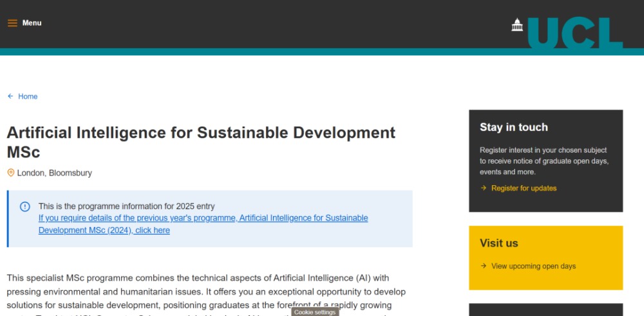Click the London, Bloomsbury location text
Screen dimensions: 644x316
pos(55,173)
